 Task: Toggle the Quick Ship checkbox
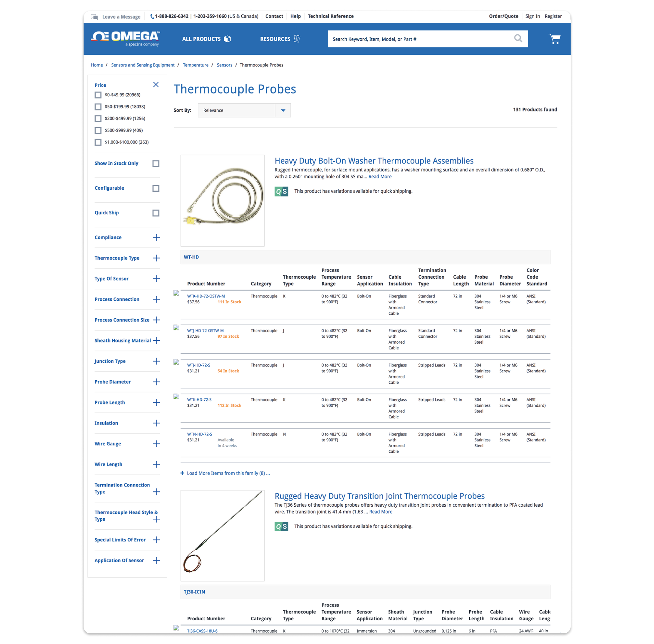point(156,213)
